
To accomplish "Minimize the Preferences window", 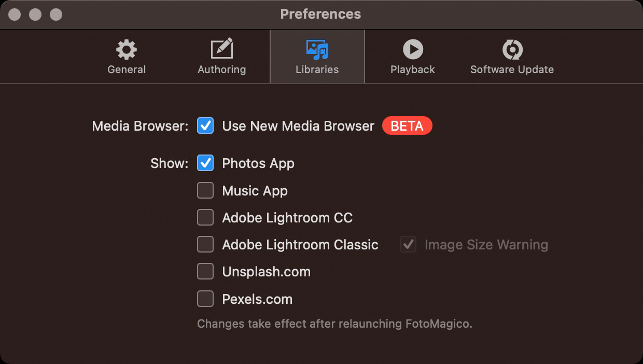I will (35, 15).
